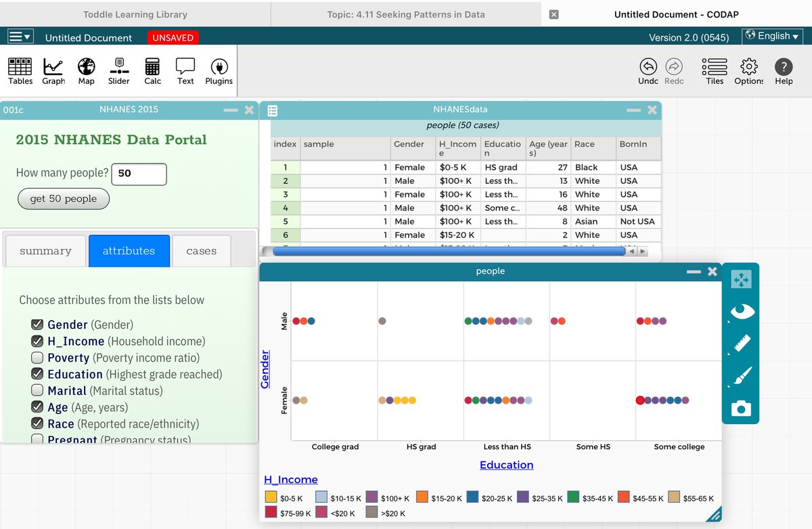Image resolution: width=812 pixels, height=529 pixels.
Task: Switch to the cases tab
Action: coord(202,251)
